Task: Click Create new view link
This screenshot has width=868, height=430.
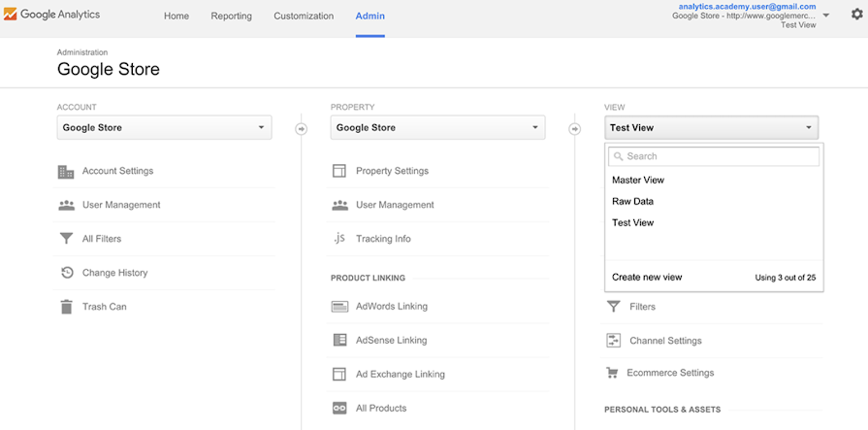Action: pyautogui.click(x=647, y=278)
